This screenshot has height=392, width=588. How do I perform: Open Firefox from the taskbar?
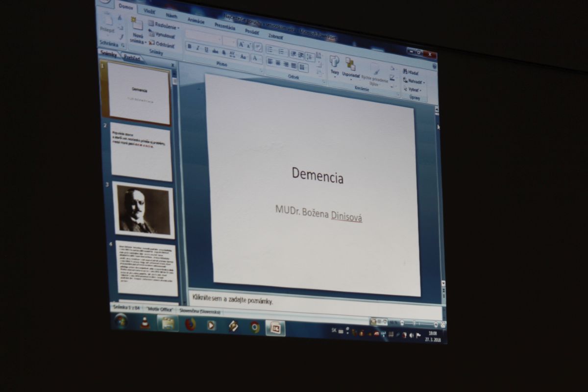pyautogui.click(x=190, y=324)
